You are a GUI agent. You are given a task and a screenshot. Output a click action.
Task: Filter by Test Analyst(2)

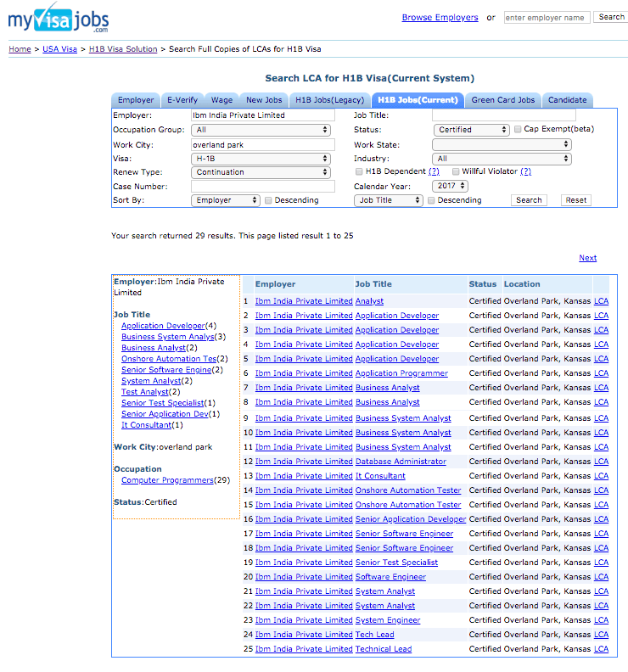(145, 392)
